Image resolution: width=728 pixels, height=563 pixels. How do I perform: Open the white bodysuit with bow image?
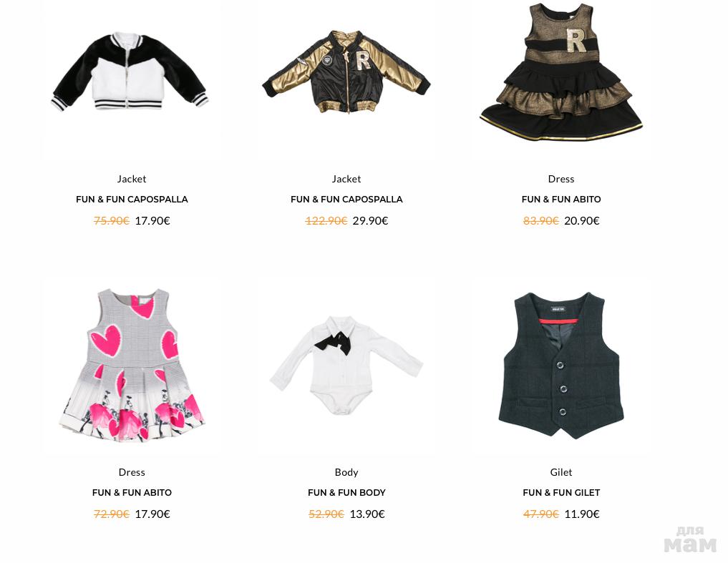[346, 366]
